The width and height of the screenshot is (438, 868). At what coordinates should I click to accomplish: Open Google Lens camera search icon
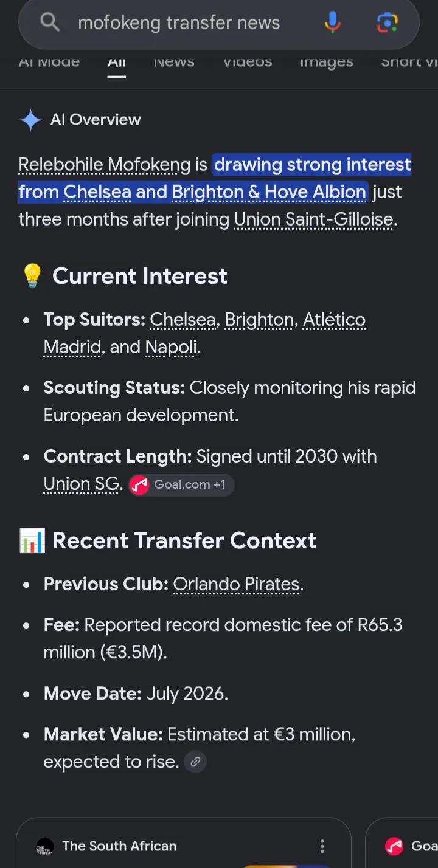[388, 22]
